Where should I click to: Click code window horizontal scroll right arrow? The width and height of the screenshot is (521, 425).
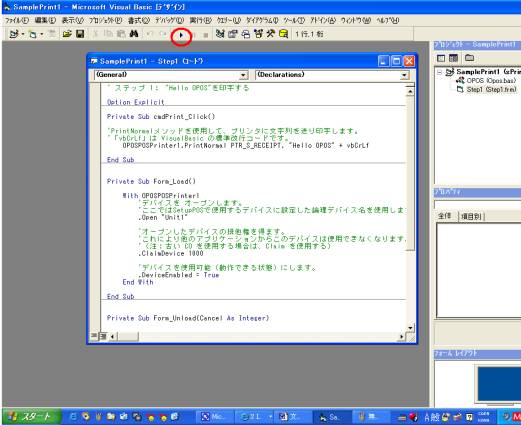click(402, 337)
